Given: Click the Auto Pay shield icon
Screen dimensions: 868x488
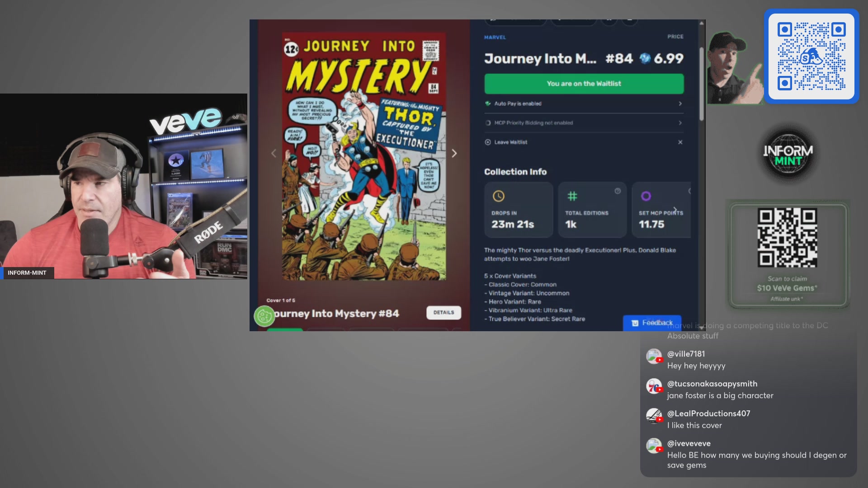Looking at the screenshot, I should [488, 103].
